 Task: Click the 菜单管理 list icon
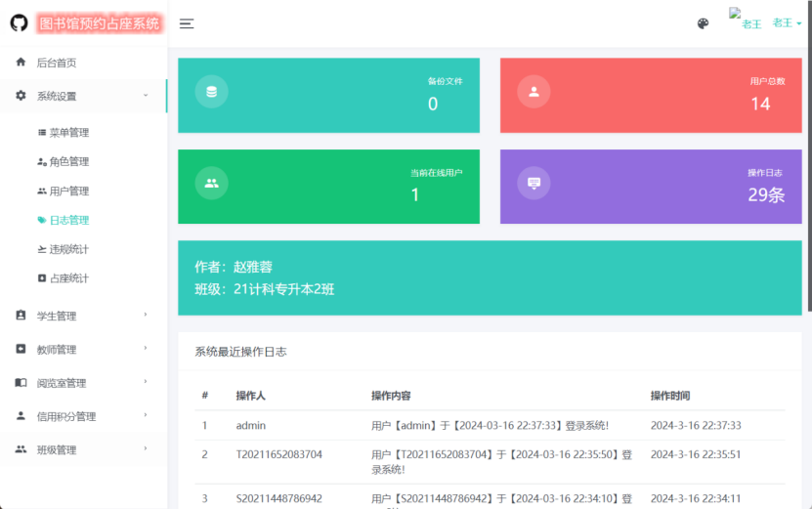click(x=42, y=133)
